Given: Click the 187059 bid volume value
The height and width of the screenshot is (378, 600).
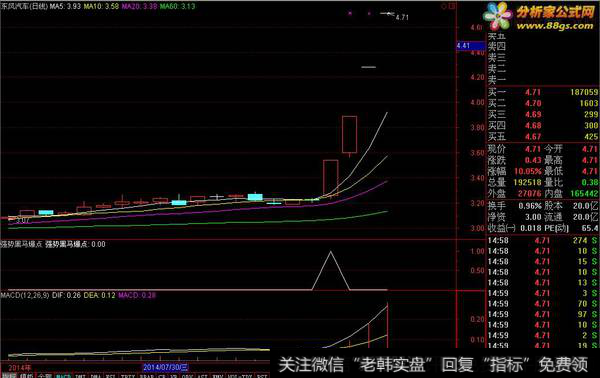Looking at the screenshot, I should [x=584, y=92].
